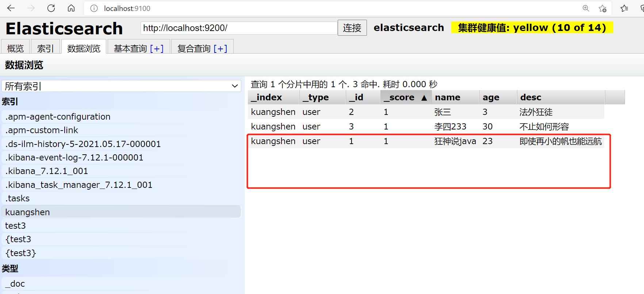Sort results by age column header
The image size is (644, 294).
(498, 97)
